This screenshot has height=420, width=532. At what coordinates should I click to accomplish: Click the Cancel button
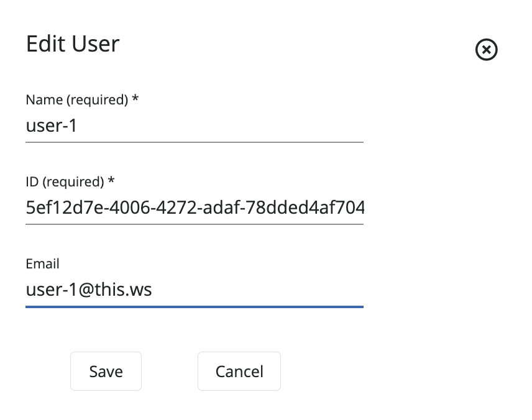(x=239, y=372)
